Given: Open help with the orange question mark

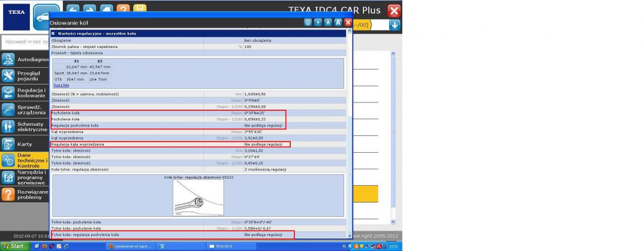Looking at the screenshot, I should point(123,9).
